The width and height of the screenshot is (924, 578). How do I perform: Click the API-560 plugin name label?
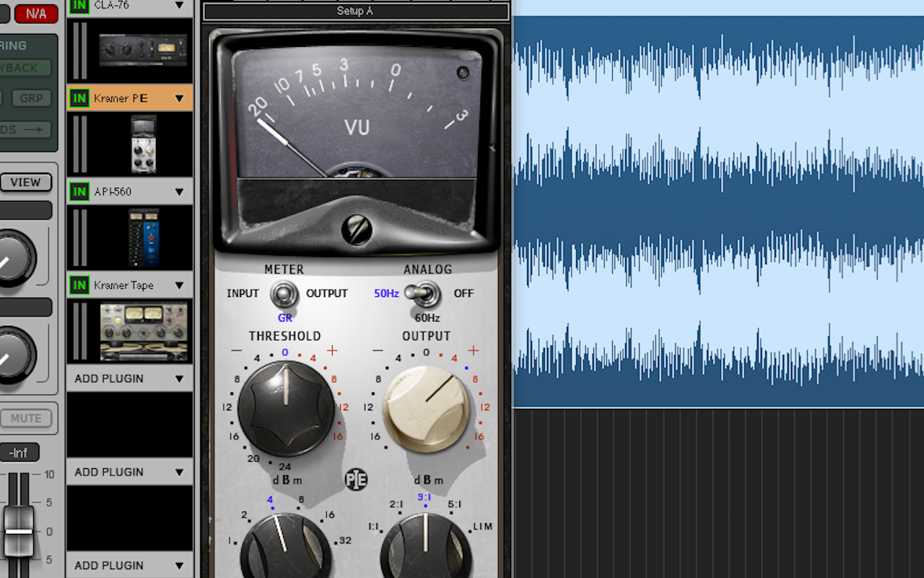click(x=113, y=191)
